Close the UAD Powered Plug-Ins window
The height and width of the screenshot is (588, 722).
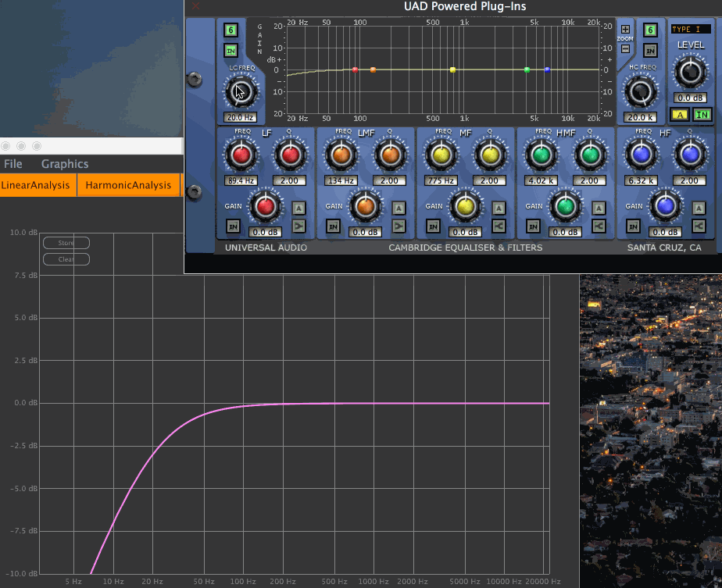[195, 6]
